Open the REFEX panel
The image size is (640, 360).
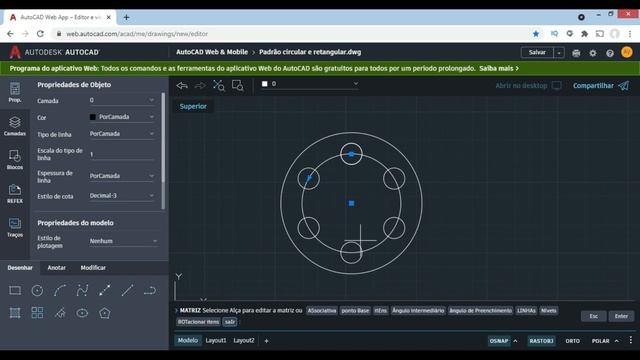click(x=15, y=193)
